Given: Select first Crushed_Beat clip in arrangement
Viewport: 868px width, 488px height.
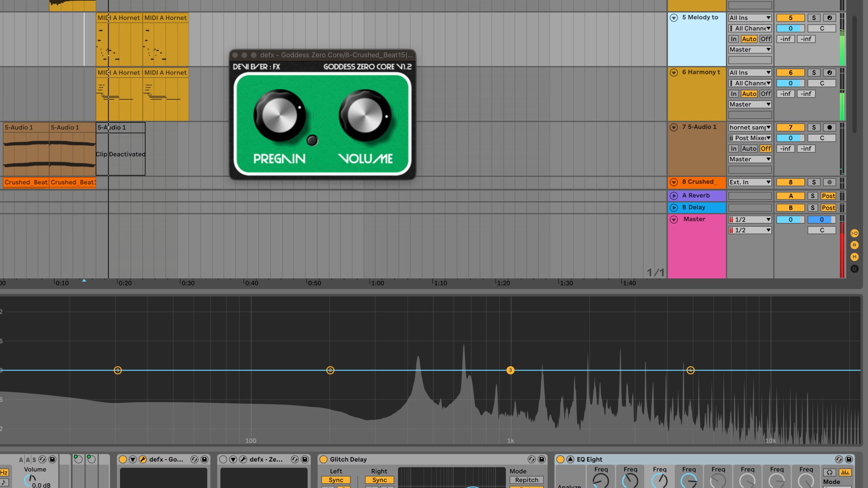Looking at the screenshot, I should (x=26, y=182).
